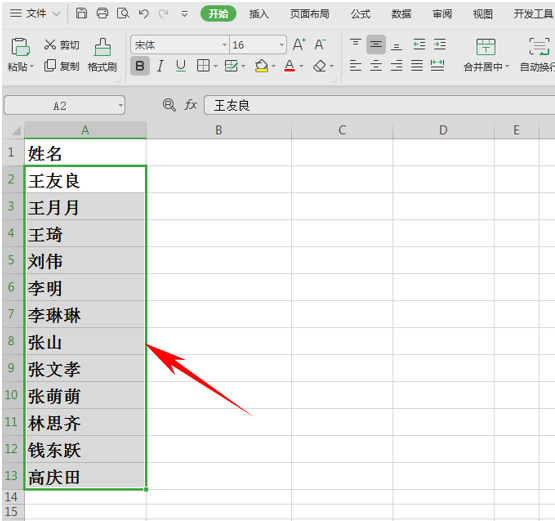555x521 pixels.
Task: Click the Increase Font Size icon
Action: pyautogui.click(x=299, y=45)
